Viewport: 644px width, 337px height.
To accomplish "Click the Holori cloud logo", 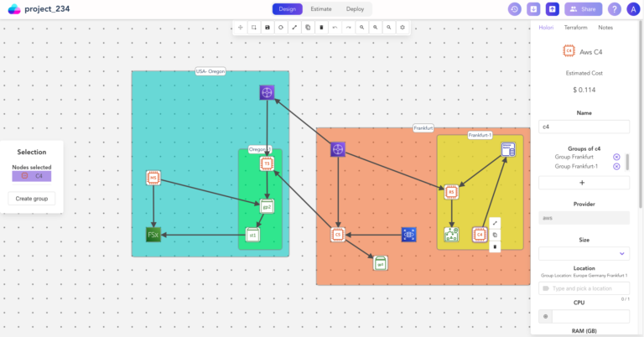I will point(14,9).
